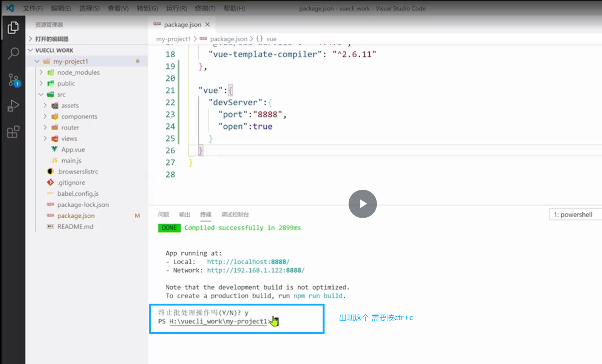The width and height of the screenshot is (602, 364).
Task: Open the 选择(S) menu
Action: point(90,8)
